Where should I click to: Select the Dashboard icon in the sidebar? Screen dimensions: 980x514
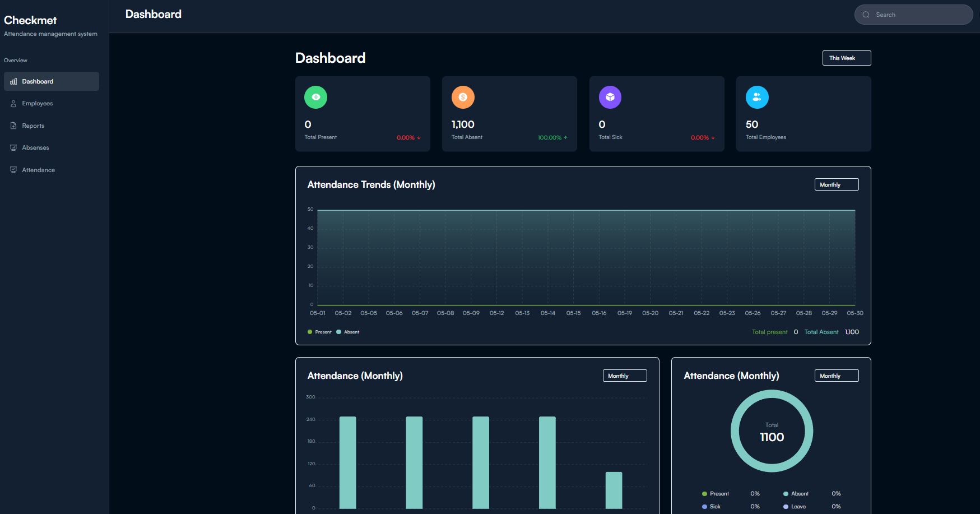(13, 81)
